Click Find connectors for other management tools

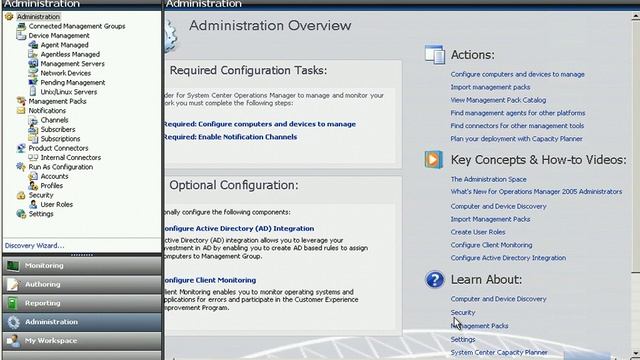pos(517,126)
